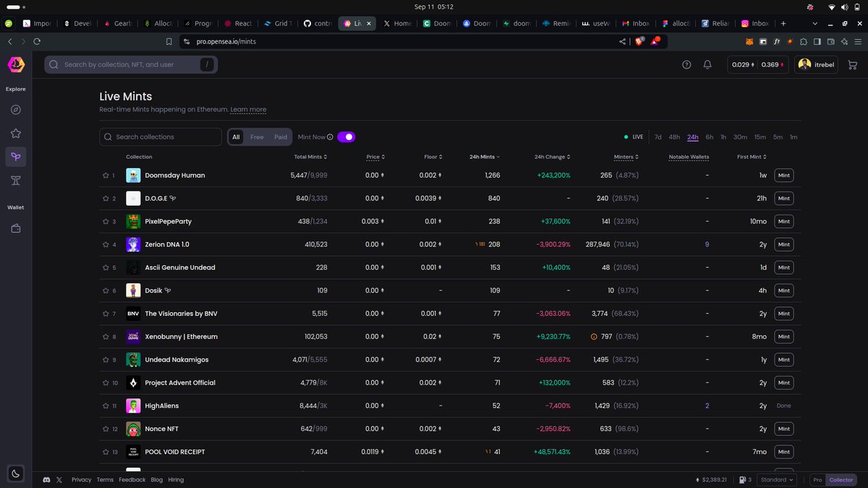This screenshot has height=488, width=868.
Task: Click the OpenSea logo at top left
Action: coord(15,64)
